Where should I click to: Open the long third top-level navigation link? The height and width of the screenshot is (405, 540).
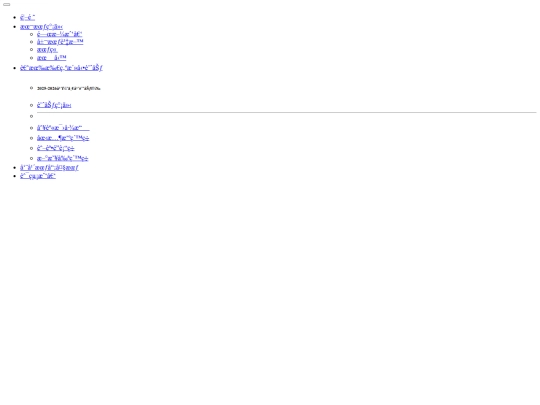click(61, 68)
